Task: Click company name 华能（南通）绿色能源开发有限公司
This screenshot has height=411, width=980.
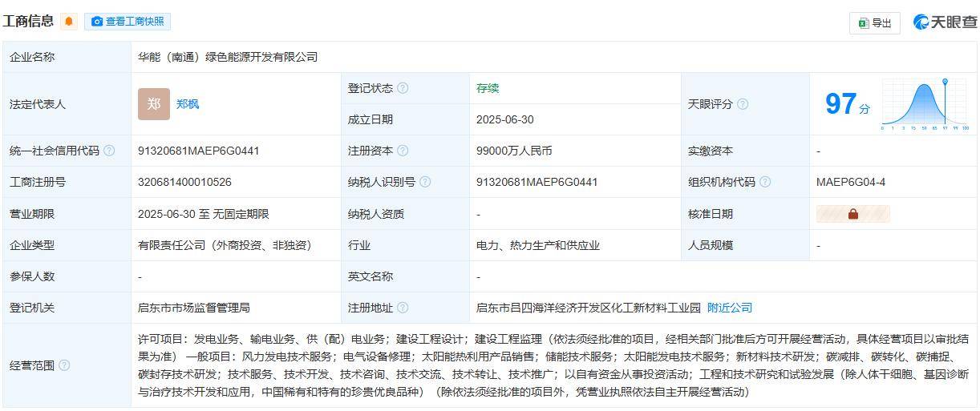Action: [x=228, y=57]
